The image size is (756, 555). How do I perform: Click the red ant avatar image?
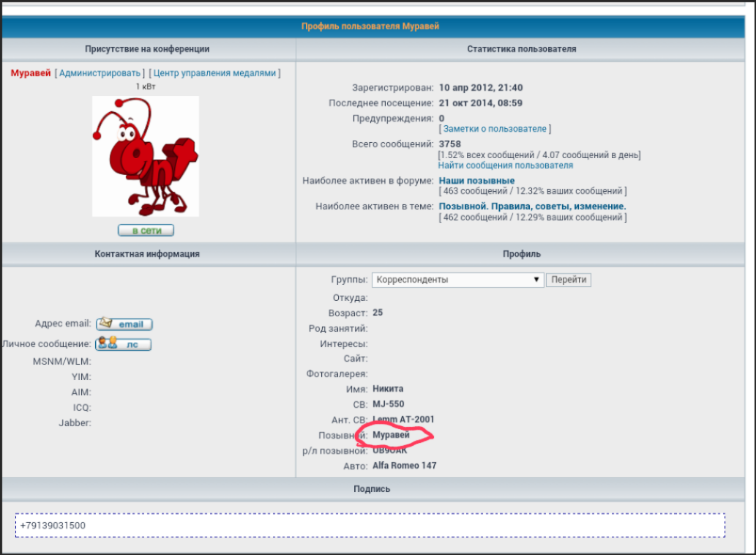click(x=145, y=156)
